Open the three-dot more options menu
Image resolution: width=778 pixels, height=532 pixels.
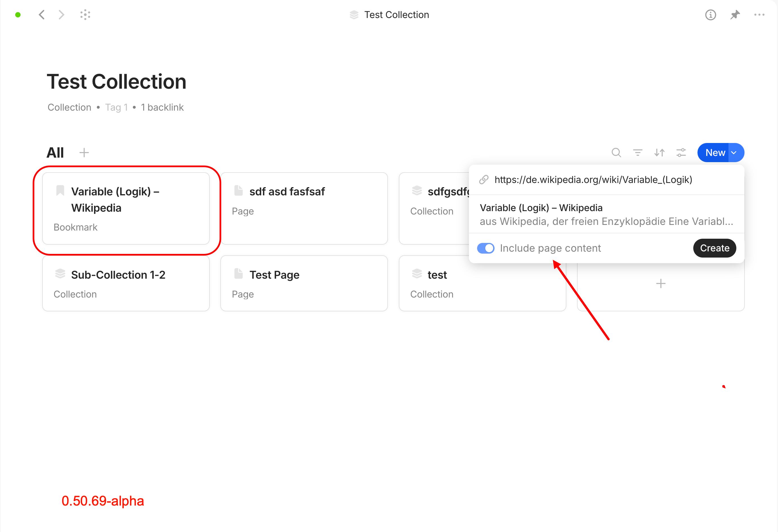pyautogui.click(x=759, y=15)
